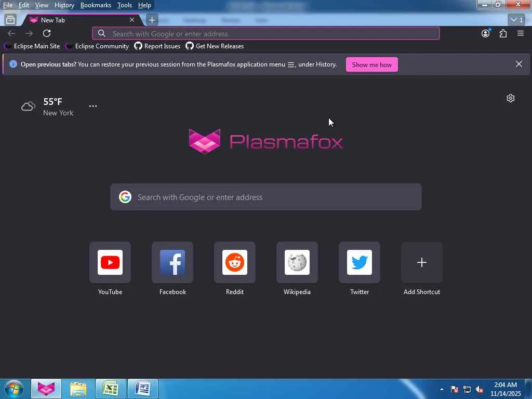Click the Google logo in search box

[125, 197]
